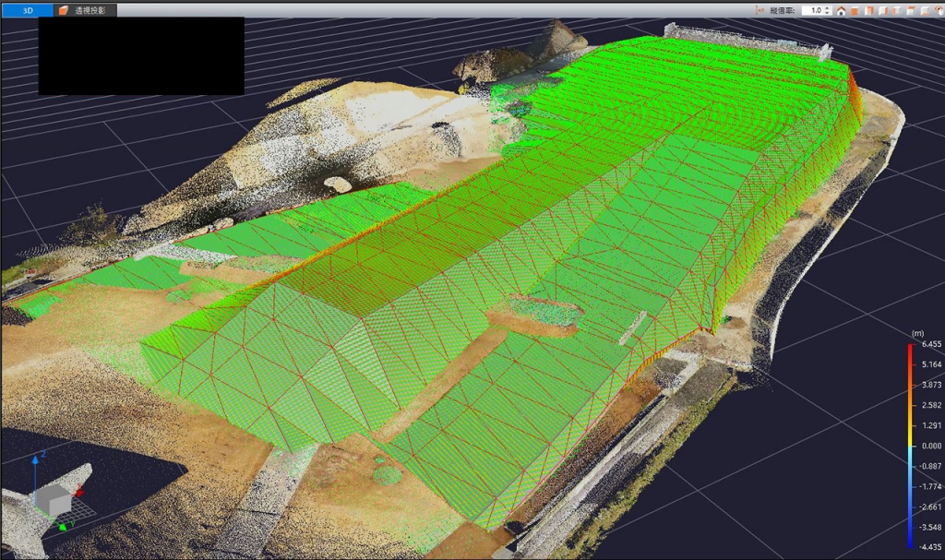This screenshot has width=945, height=560.
Task: Click the rightmost toolbar icon
Action: (x=938, y=11)
